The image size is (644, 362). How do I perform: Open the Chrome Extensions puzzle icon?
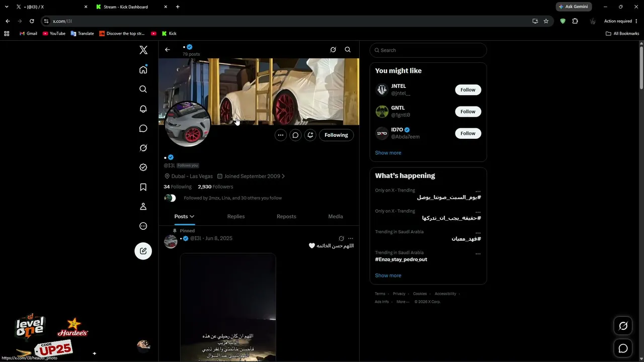click(575, 21)
